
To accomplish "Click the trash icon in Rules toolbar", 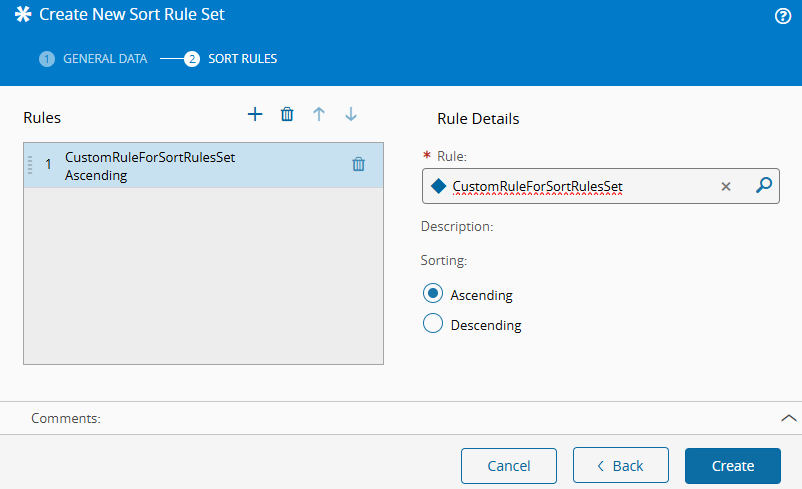I will click(287, 115).
